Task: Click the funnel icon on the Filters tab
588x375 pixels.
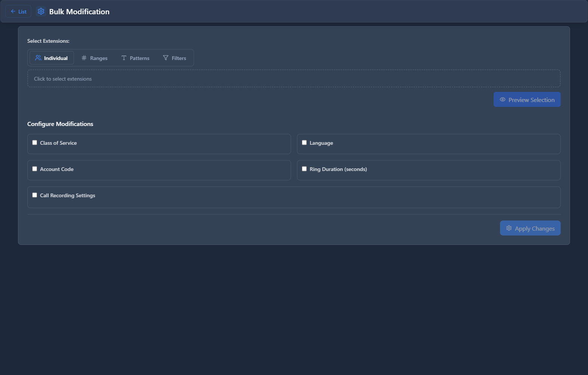Action: click(x=166, y=58)
